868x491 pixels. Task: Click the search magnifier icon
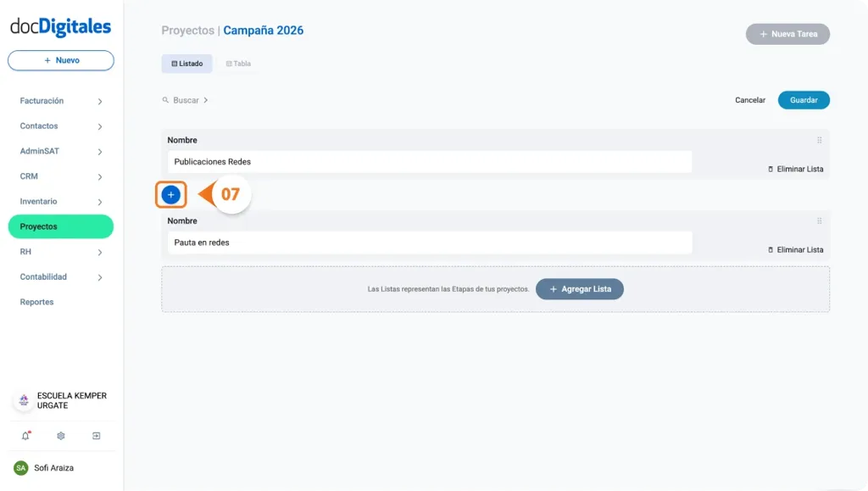166,99
